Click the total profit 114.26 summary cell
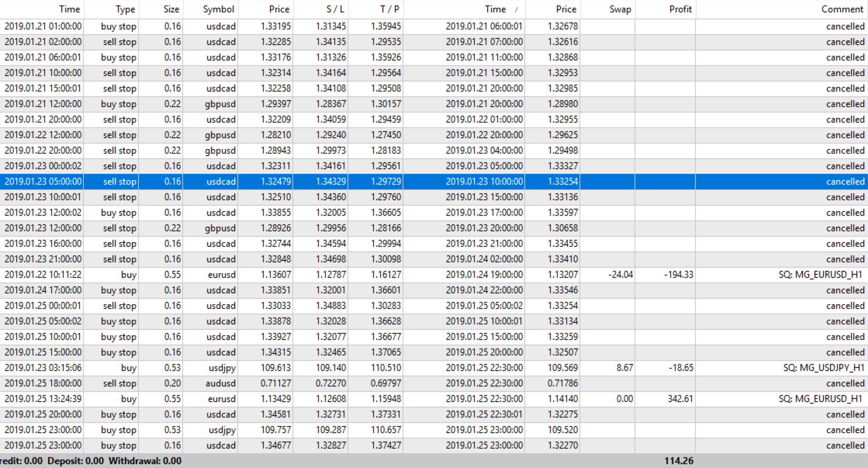 678,461
